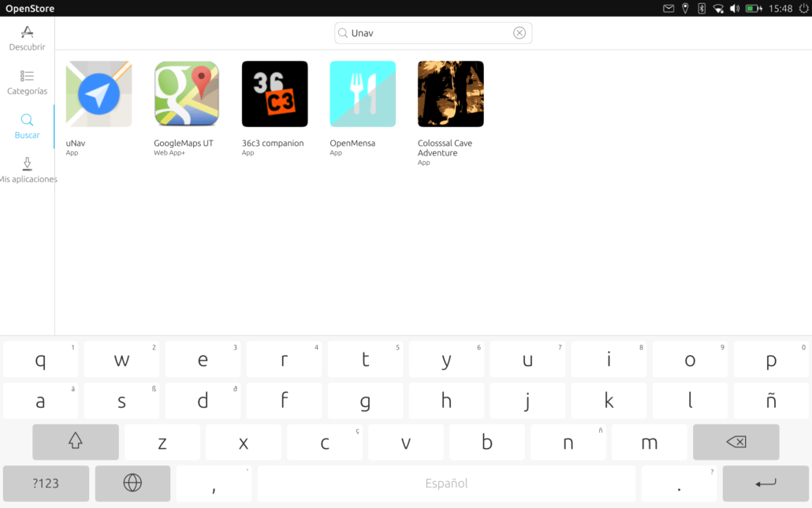This screenshot has height=508, width=812.
Task: Open Mis aplicaciones
Action: point(27,171)
